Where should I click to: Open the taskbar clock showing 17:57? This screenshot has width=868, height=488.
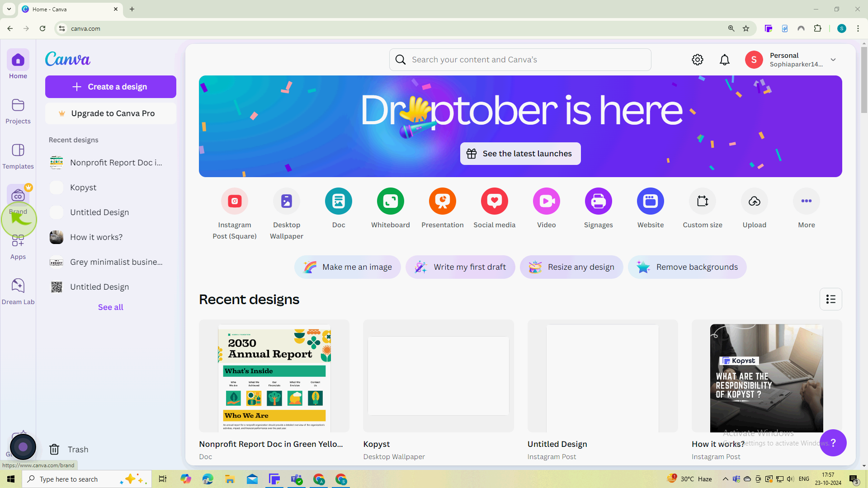[x=828, y=479]
